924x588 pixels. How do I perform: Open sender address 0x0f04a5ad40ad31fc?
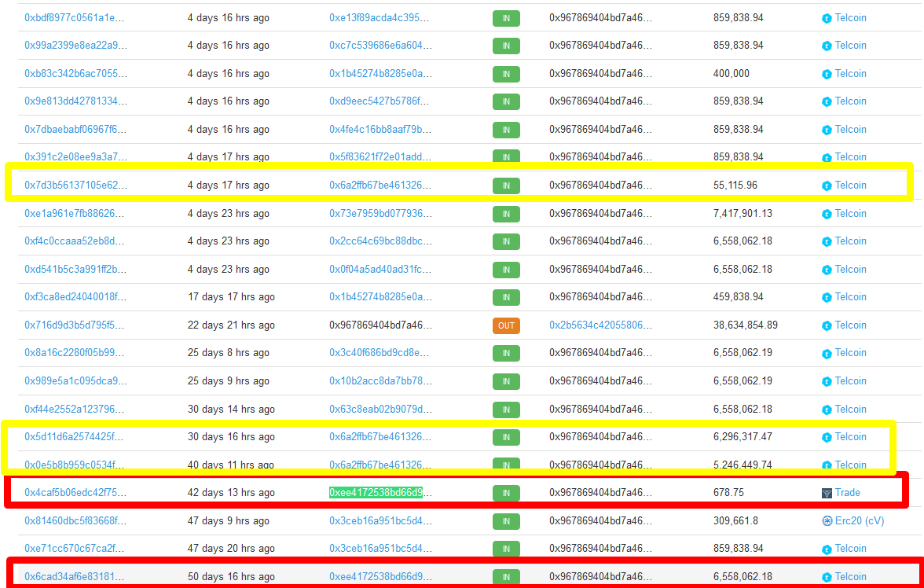(380, 270)
